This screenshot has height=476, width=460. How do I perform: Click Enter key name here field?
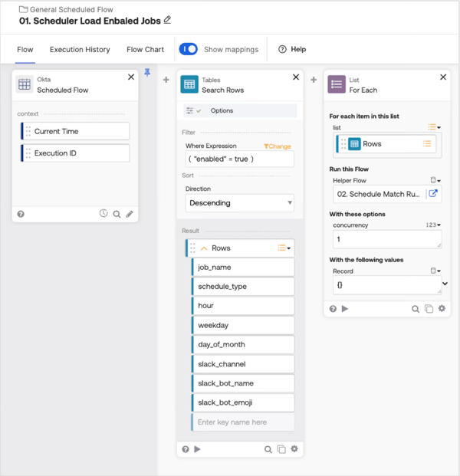coord(243,422)
